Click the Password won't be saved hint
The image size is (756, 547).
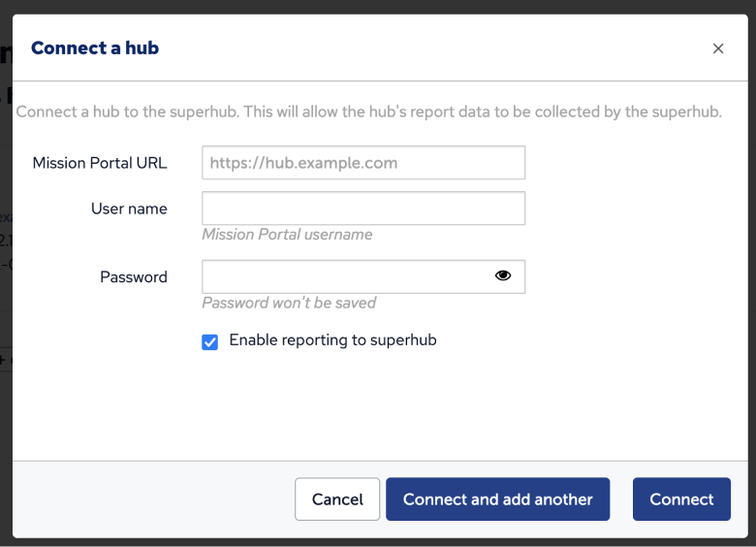click(289, 303)
